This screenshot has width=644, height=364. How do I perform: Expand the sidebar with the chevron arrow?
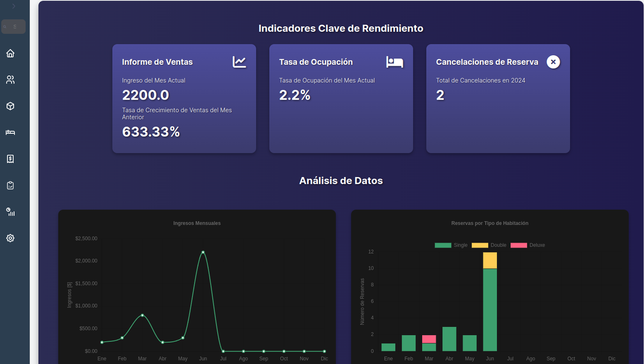coord(14,6)
